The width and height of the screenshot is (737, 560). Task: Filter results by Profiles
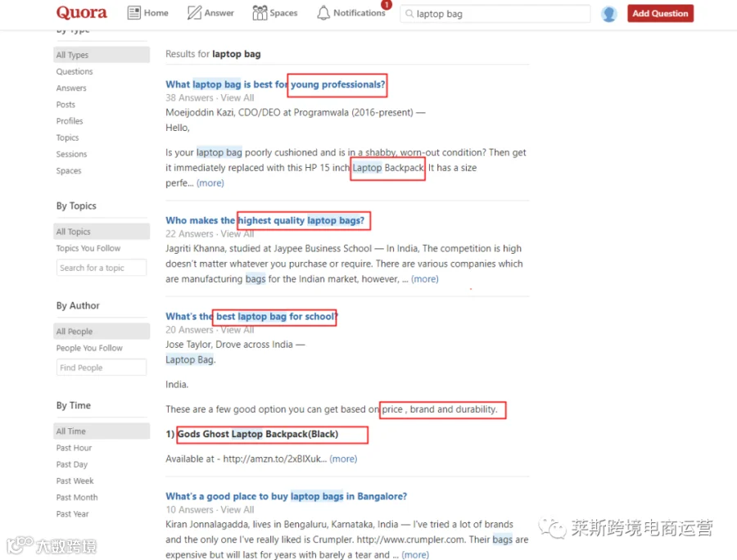click(x=69, y=120)
